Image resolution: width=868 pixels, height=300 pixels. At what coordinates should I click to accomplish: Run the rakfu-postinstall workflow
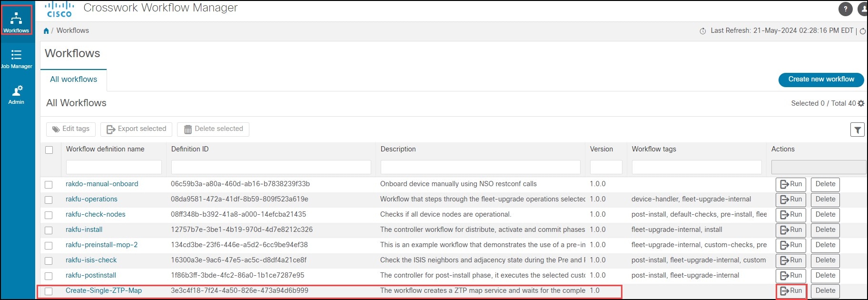(791, 276)
